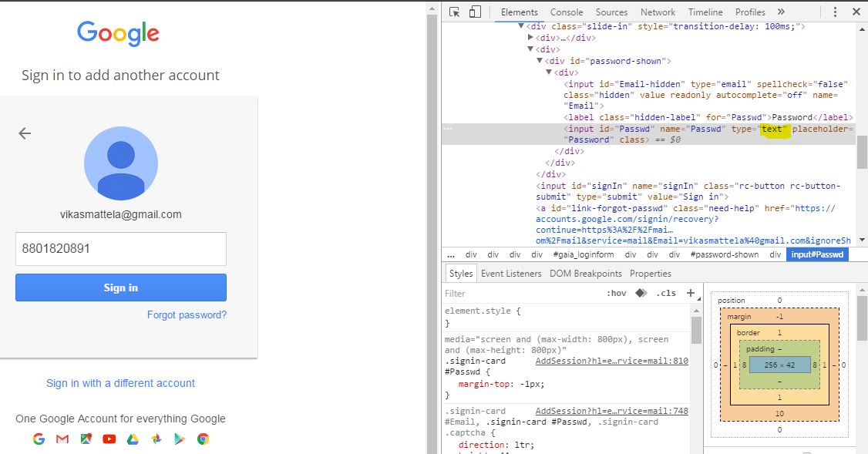
Task: Open the Timeline tab
Action: pyautogui.click(x=705, y=12)
